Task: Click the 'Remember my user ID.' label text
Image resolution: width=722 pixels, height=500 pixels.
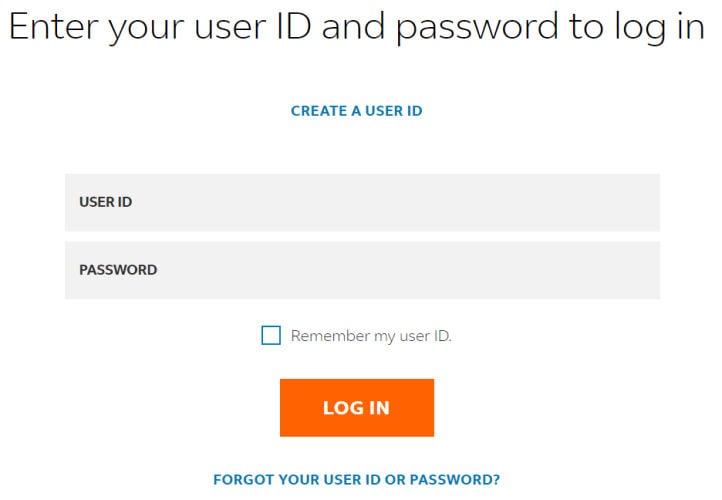Action: click(x=371, y=336)
